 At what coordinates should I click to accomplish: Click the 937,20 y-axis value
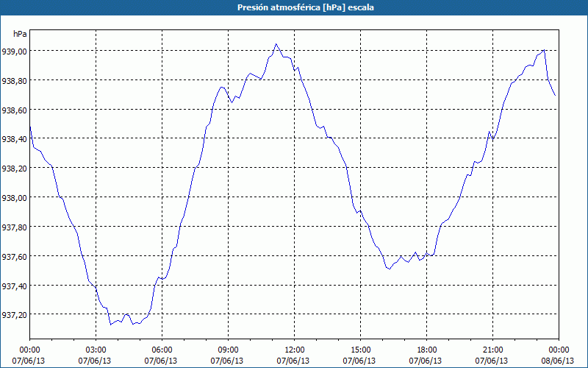point(14,315)
